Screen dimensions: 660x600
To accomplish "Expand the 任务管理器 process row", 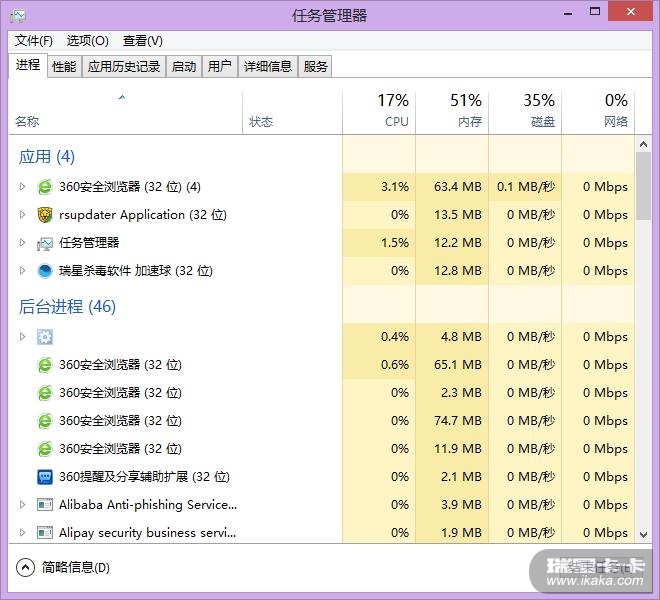I will coord(22,243).
